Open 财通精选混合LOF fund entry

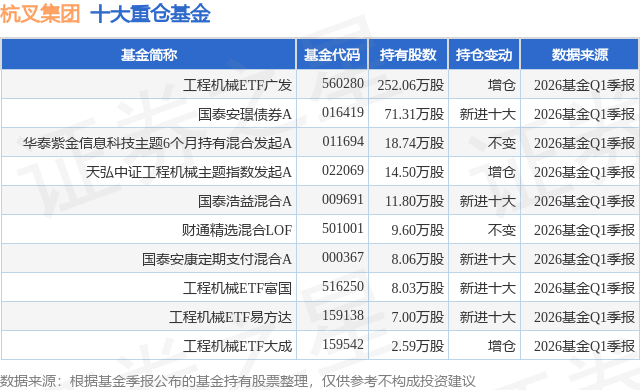(237, 230)
